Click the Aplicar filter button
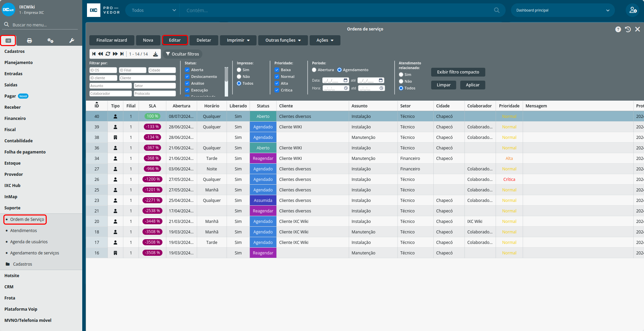Viewport: 644px width, 331px height. pyautogui.click(x=472, y=85)
